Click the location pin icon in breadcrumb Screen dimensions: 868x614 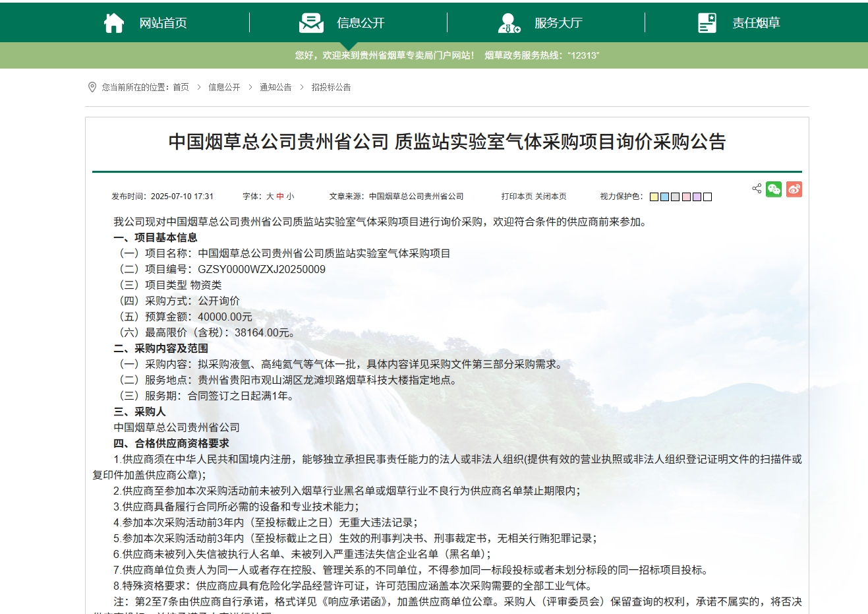click(92, 87)
